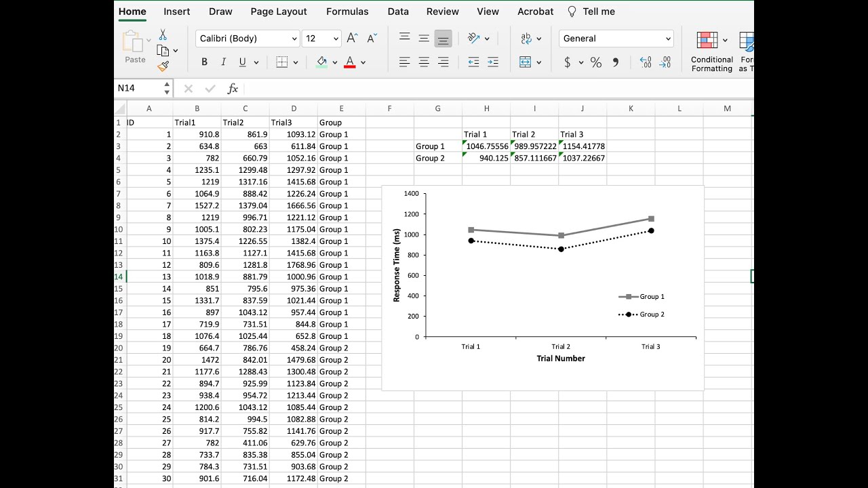
Task: Apply percent style format
Action: click(x=596, y=62)
